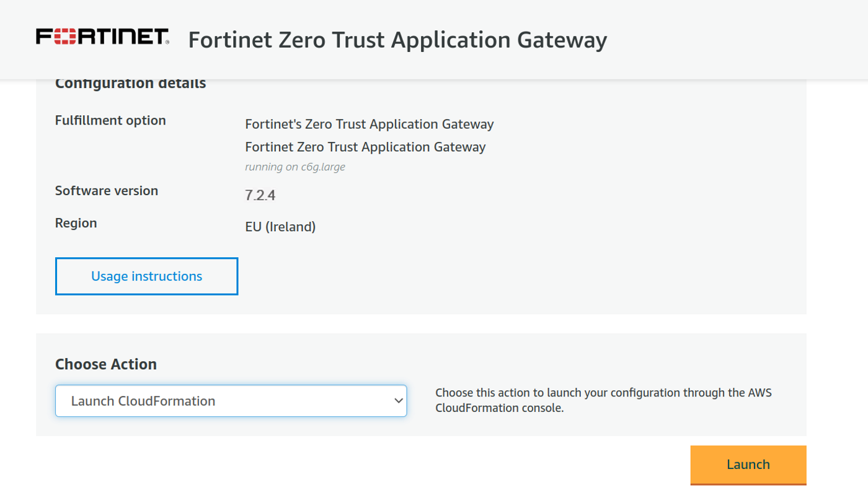868x500 pixels.
Task: Click the Fortinet Zero Trust Application Gateway line under fulfillment
Action: coord(366,147)
